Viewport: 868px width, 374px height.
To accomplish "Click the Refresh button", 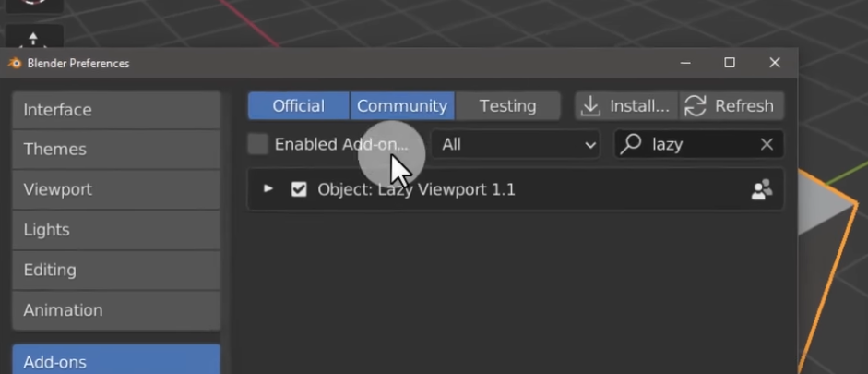I will click(x=731, y=106).
